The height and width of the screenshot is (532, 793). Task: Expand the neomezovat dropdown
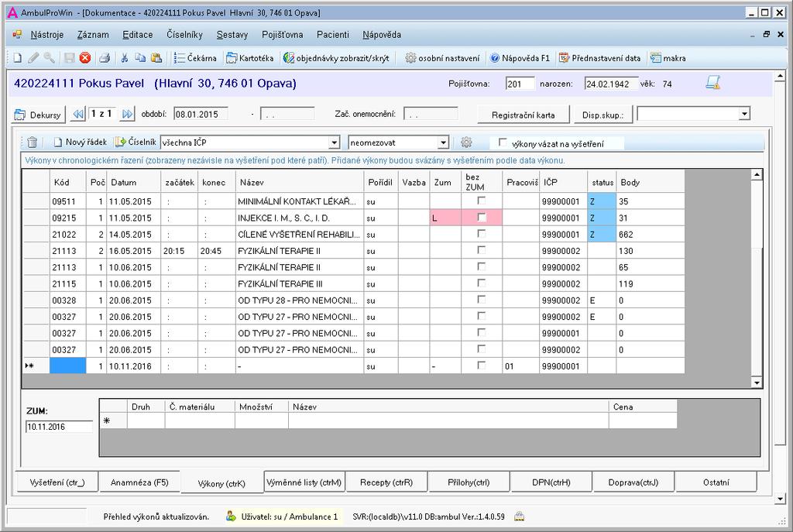coord(443,143)
